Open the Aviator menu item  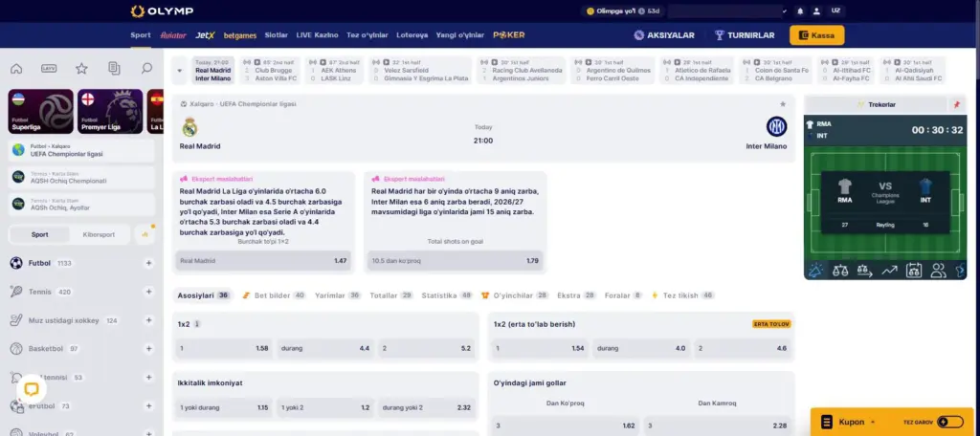[x=173, y=35]
